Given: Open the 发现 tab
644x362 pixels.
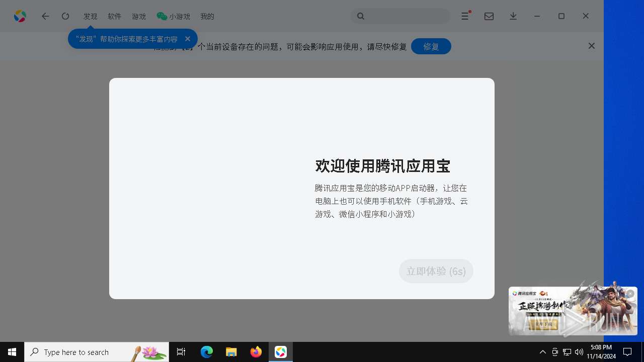Looking at the screenshot, I should click(91, 17).
